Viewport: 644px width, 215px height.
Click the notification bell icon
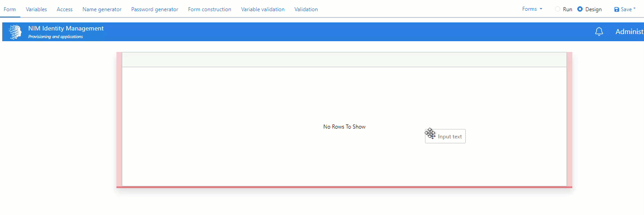tap(599, 32)
